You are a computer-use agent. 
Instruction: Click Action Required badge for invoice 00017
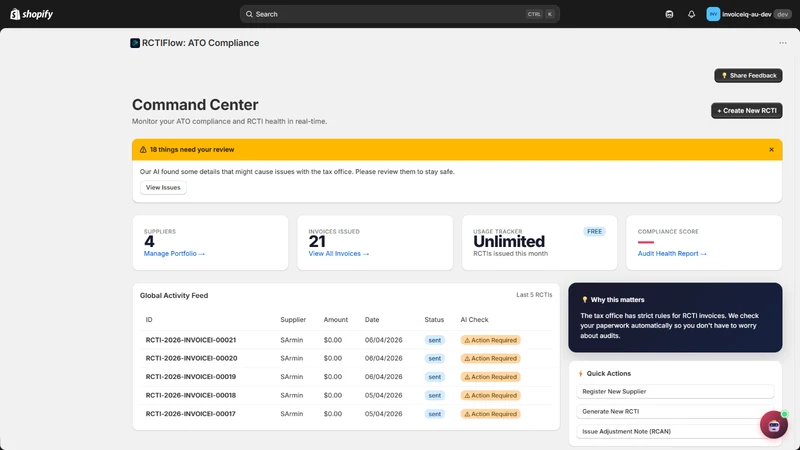click(x=490, y=414)
